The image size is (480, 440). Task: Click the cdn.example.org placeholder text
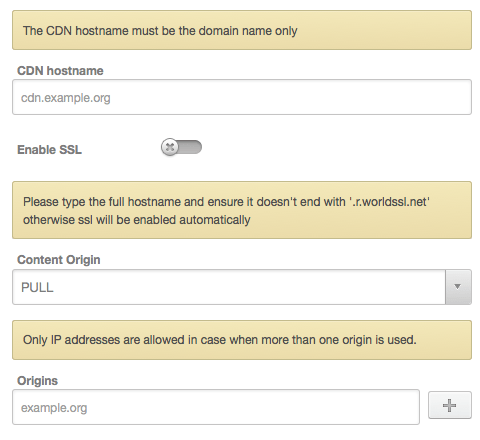click(x=66, y=98)
